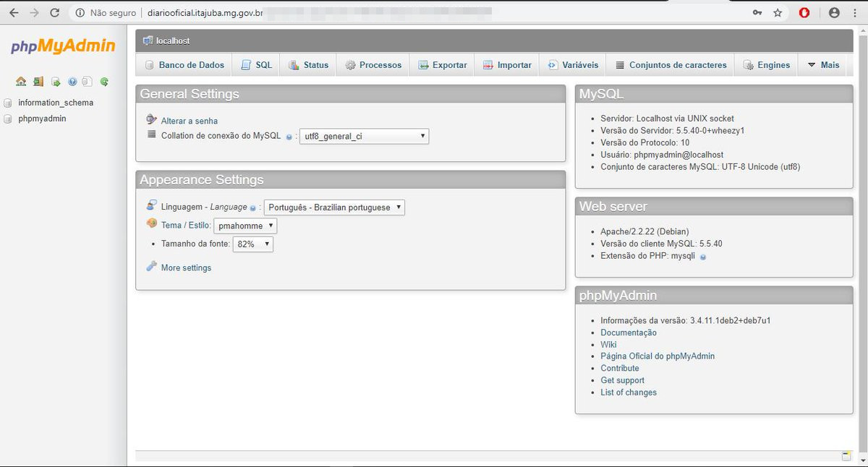Image resolution: width=868 pixels, height=467 pixels.
Task: Open the MySQL connection collation dropdown
Action: click(x=364, y=136)
